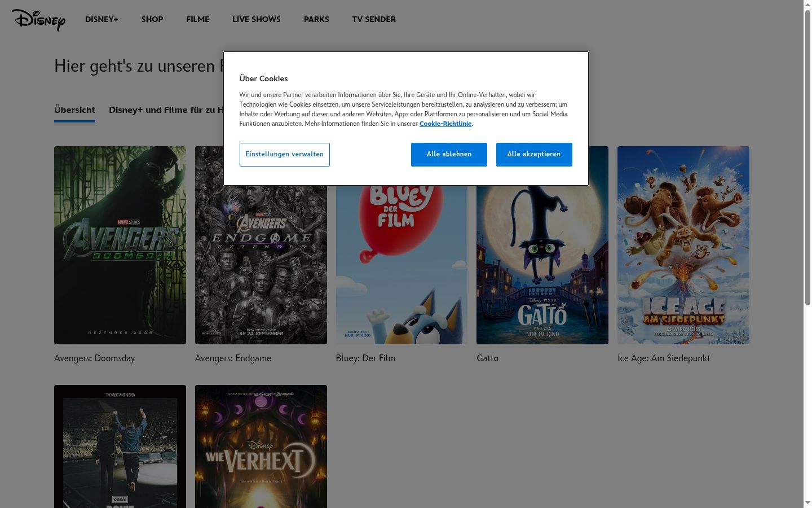The image size is (812, 508).
Task: Switch to the Übersicht tab
Action: pyautogui.click(x=74, y=110)
